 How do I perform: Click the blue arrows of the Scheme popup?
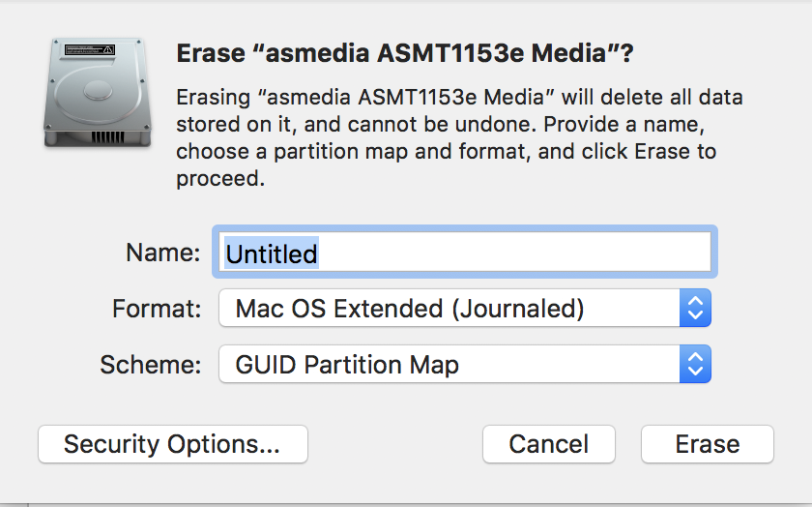point(696,365)
